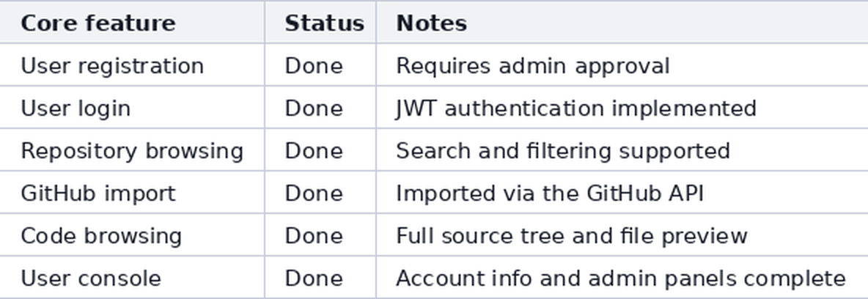Select the Code browsing cell

132,235
